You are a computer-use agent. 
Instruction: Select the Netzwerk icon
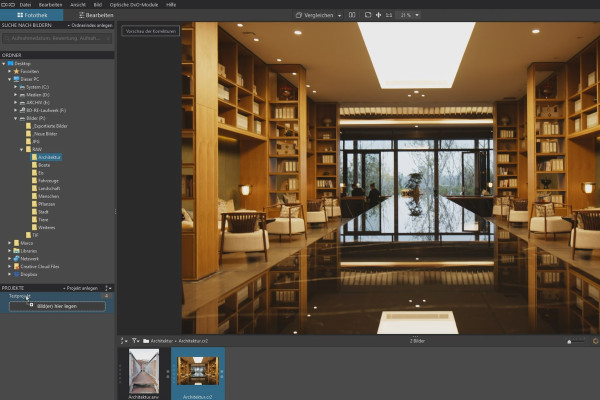(16, 259)
